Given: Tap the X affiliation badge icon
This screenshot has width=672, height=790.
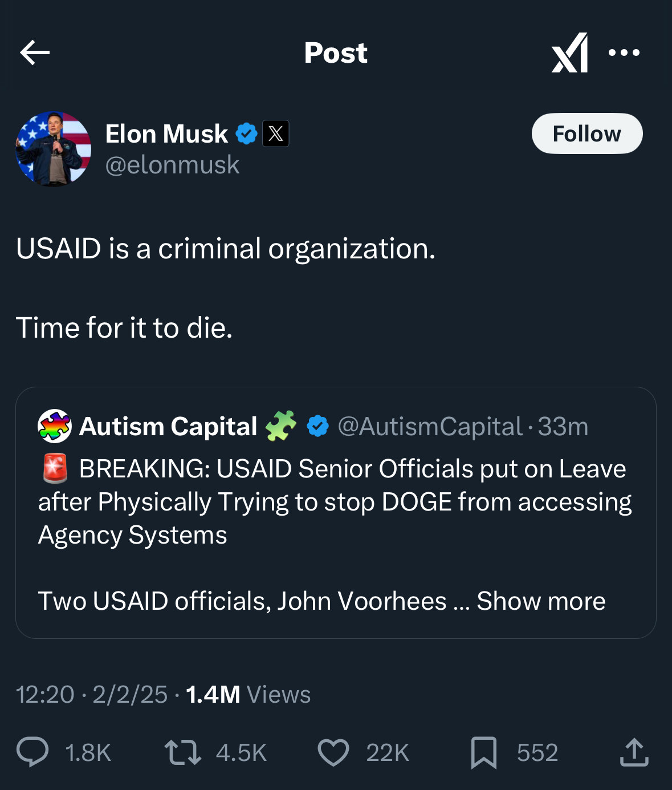Looking at the screenshot, I should (x=275, y=133).
